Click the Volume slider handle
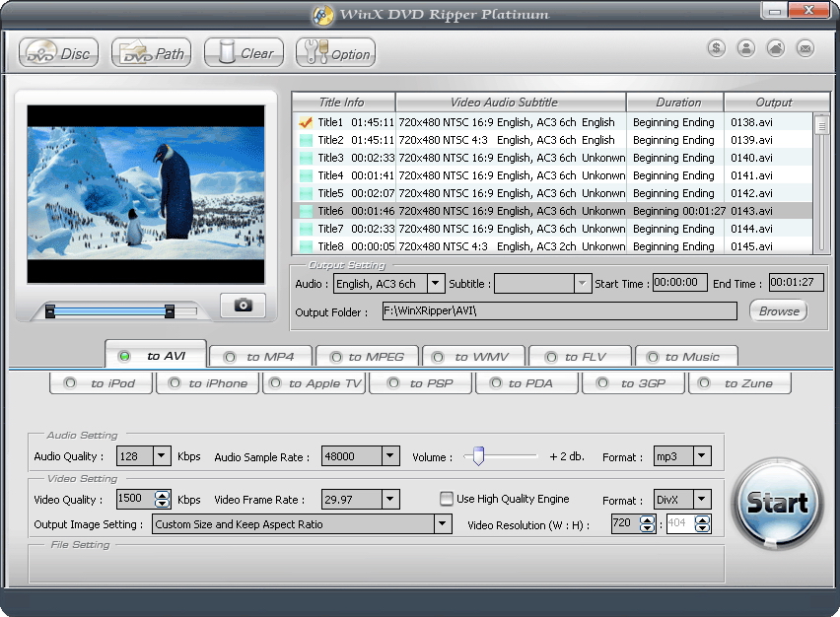The image size is (840, 617). pyautogui.click(x=478, y=456)
